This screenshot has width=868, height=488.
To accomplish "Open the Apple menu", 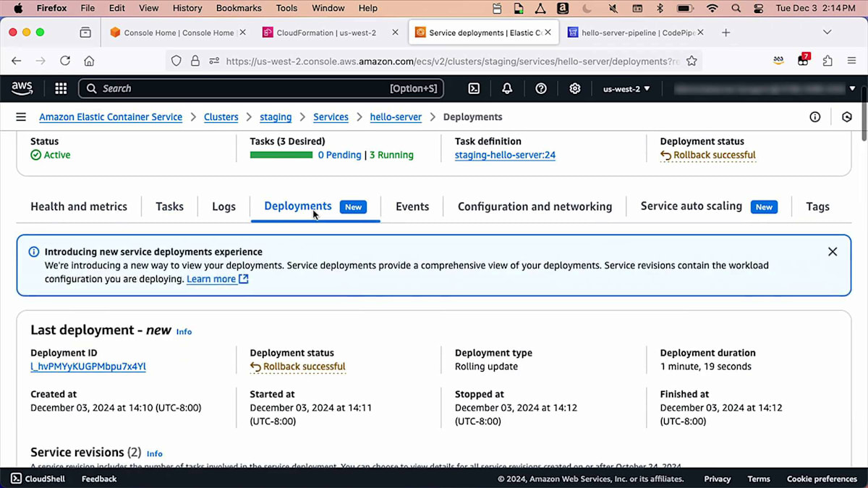I will (18, 8).
